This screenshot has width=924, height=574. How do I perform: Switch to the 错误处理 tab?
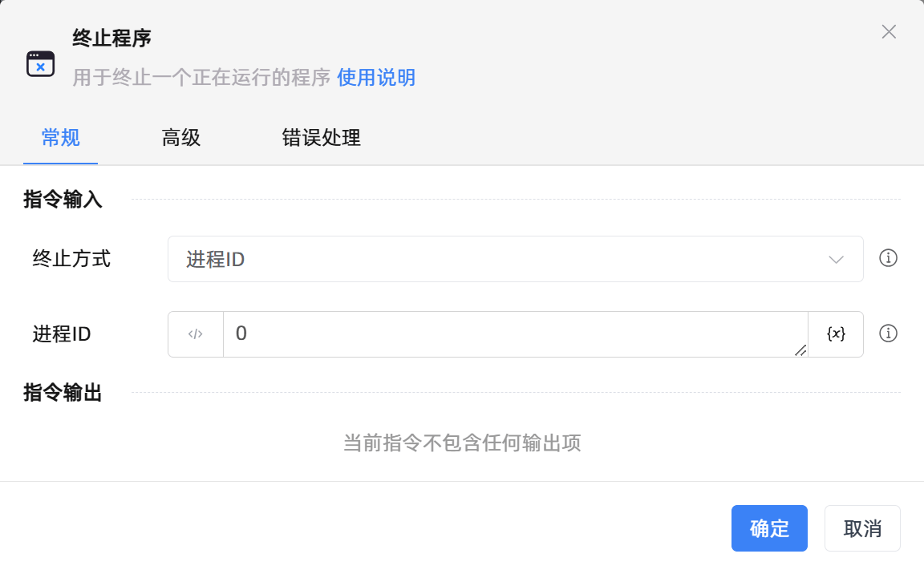tap(321, 138)
